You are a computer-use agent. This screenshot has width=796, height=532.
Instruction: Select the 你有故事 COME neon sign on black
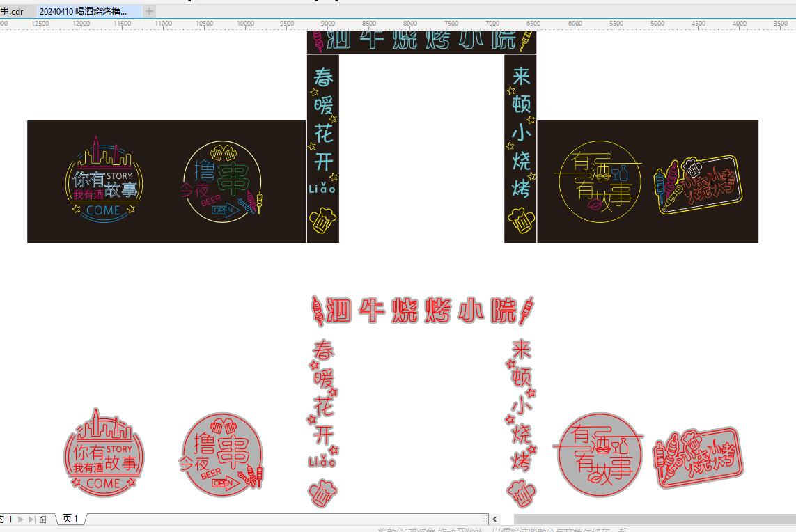pos(104,179)
